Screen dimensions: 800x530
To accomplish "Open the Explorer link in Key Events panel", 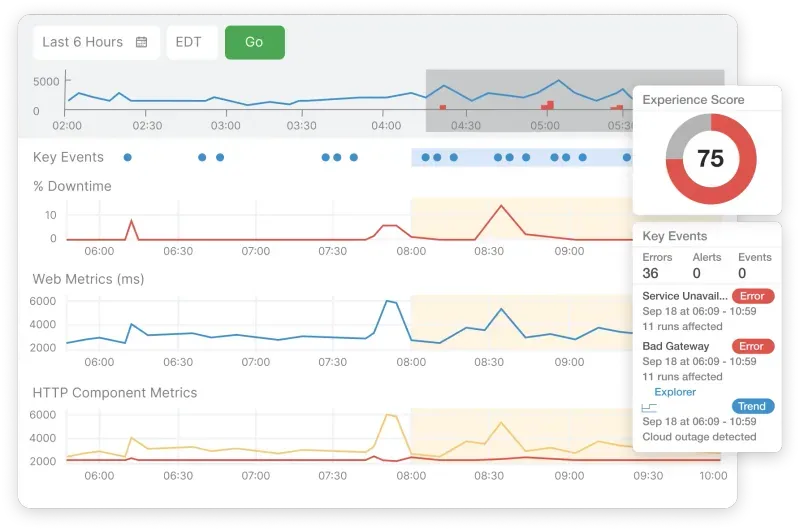I will click(674, 392).
